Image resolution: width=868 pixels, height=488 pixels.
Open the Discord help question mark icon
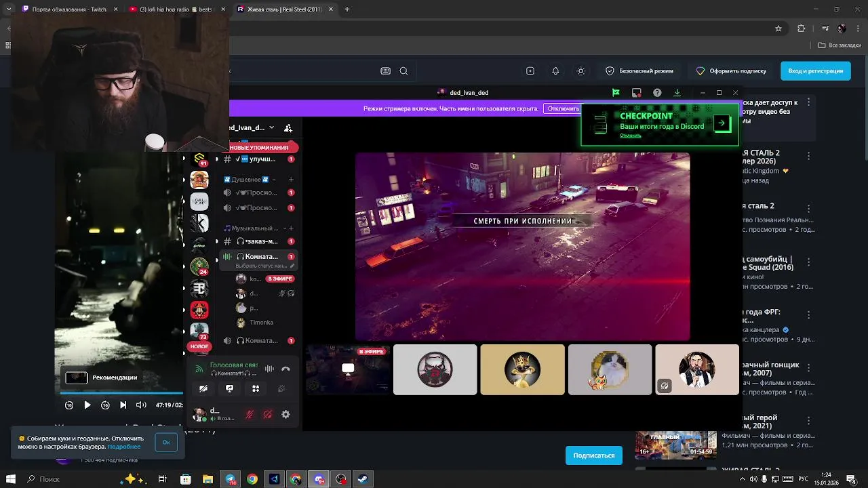point(657,93)
